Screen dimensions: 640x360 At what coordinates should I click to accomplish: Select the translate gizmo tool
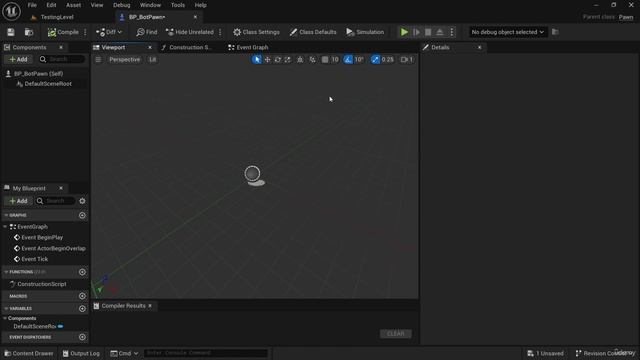click(x=267, y=60)
